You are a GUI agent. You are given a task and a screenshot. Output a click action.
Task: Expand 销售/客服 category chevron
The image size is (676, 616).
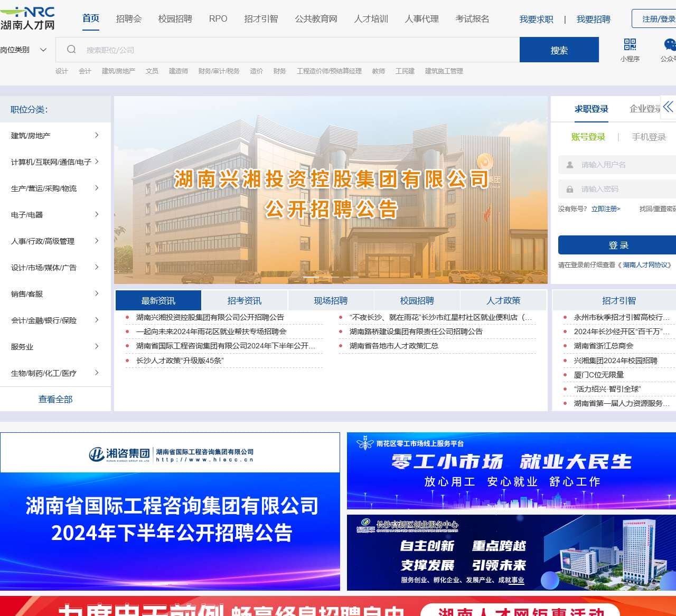97,293
